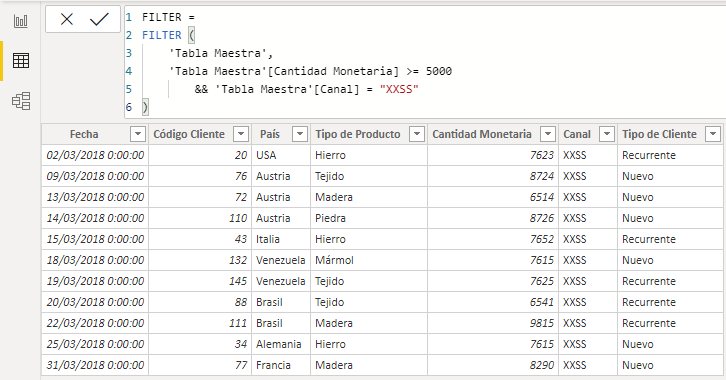
Task: Click client code cell 88
Action: (200, 302)
